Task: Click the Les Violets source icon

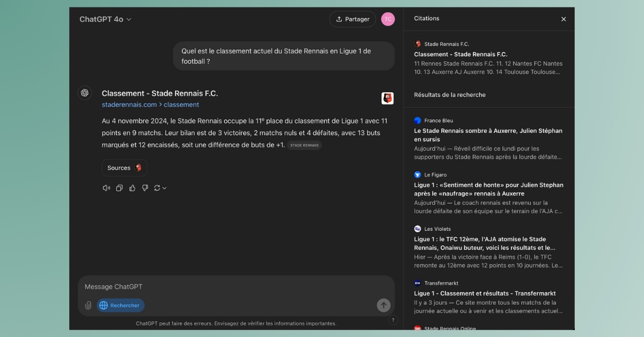Action: 418,229
